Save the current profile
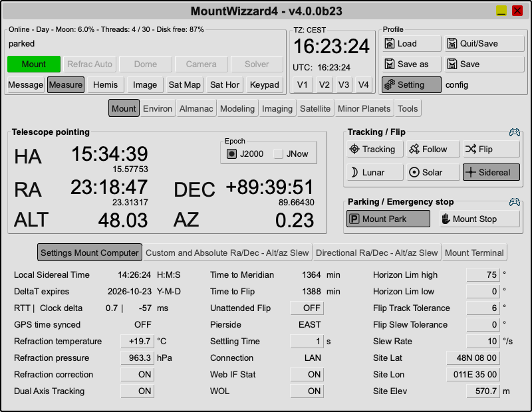 click(x=484, y=64)
